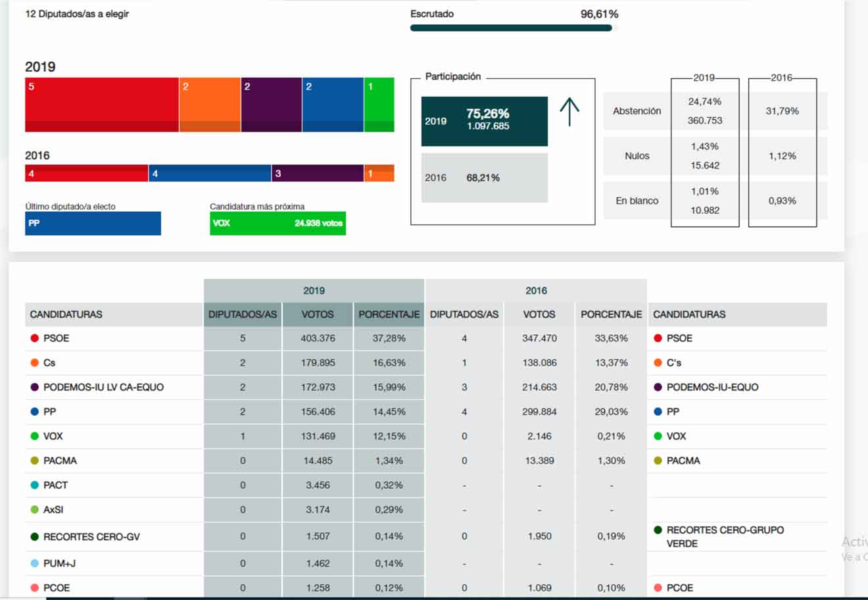Click the orange Cs party dot on the left
868x600 pixels.
coord(34,362)
